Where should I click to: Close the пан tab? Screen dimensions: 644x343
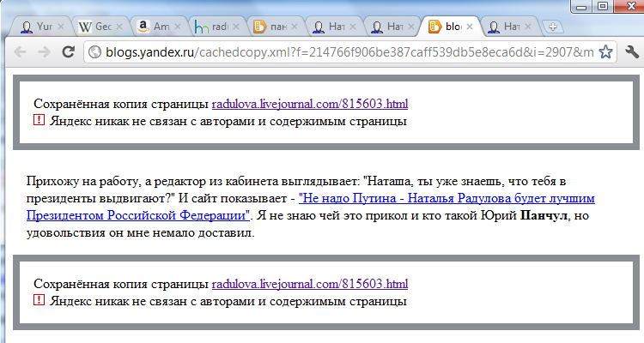[x=294, y=27]
